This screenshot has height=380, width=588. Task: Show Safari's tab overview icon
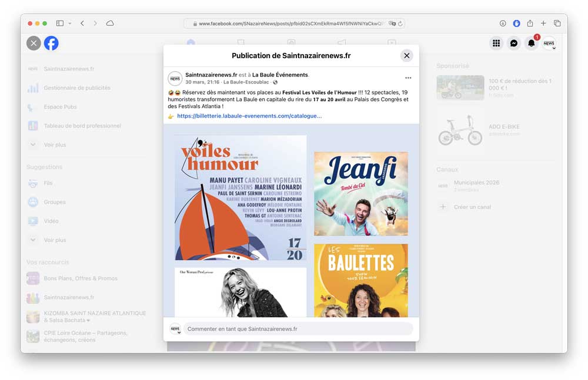557,23
